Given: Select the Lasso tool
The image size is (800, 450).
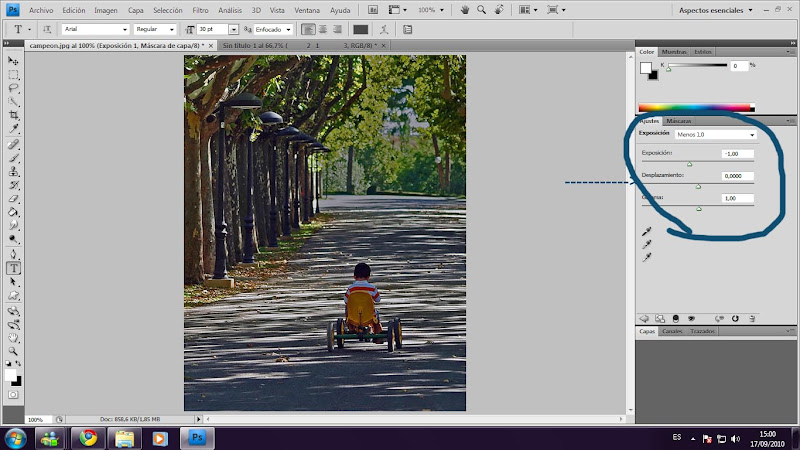Looking at the screenshot, I should coord(14,88).
